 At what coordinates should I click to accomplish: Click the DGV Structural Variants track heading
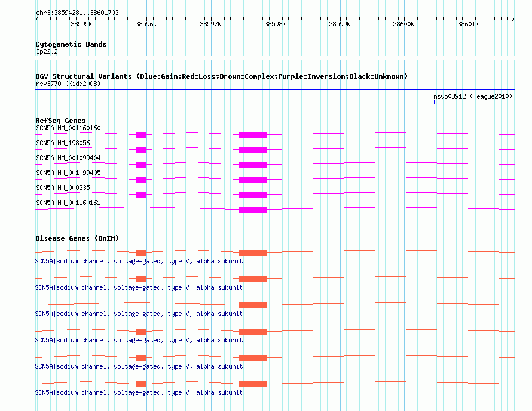[x=221, y=76]
